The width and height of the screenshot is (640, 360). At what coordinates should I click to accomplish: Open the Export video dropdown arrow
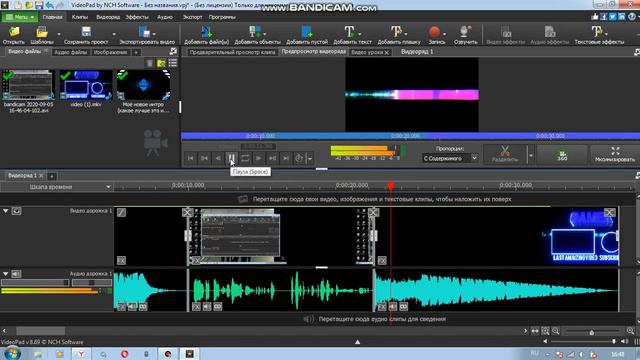(154, 34)
